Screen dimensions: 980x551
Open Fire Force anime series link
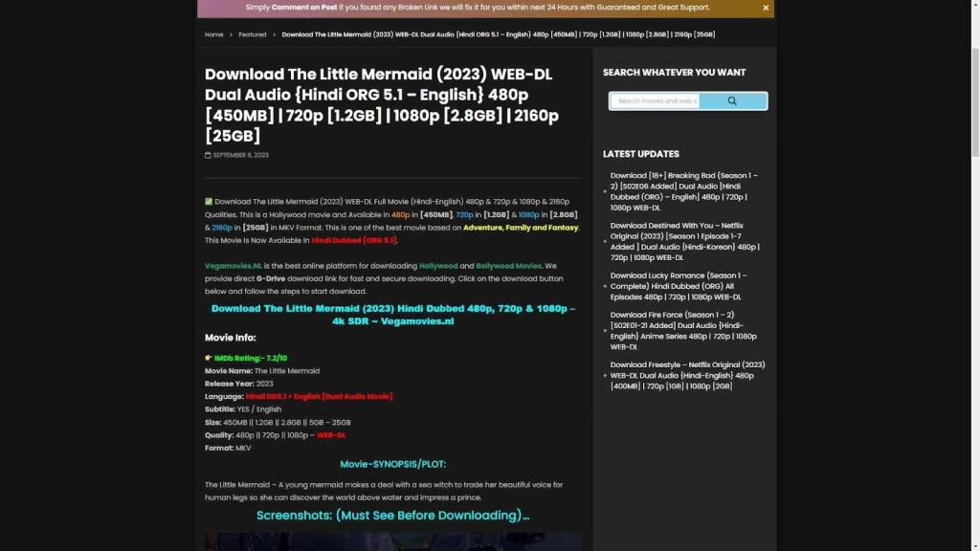pyautogui.click(x=683, y=330)
